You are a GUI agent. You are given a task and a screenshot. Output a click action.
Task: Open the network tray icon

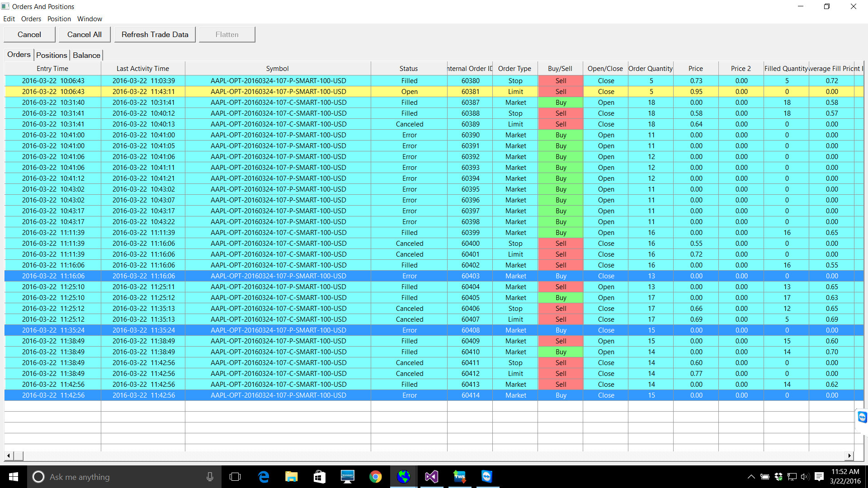(x=792, y=477)
